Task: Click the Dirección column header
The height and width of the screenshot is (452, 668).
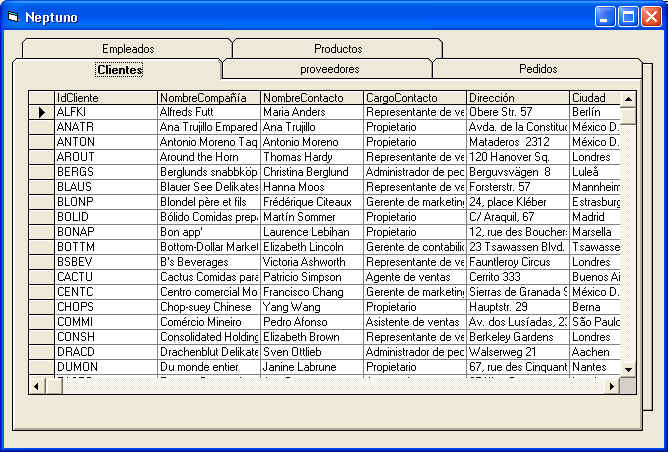Action: click(x=517, y=98)
